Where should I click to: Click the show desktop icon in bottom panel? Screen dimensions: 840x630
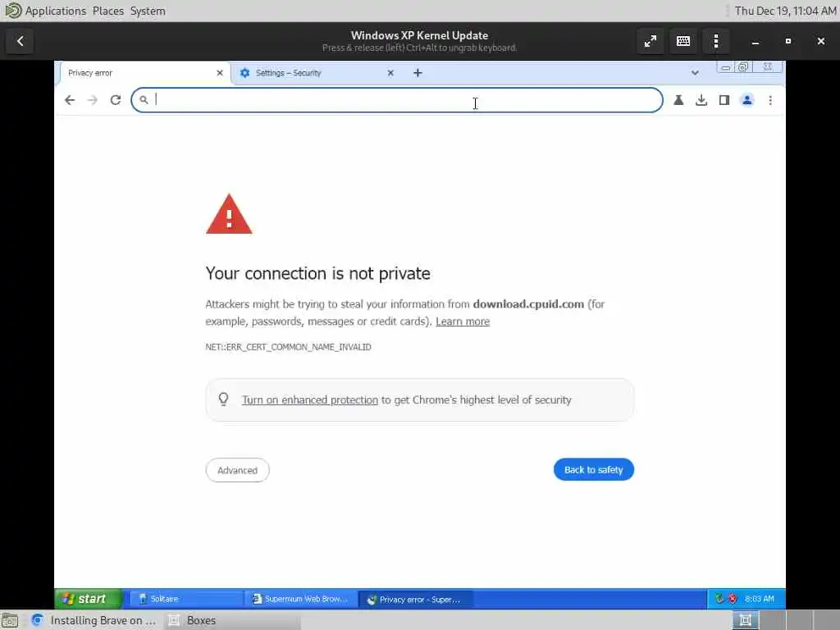point(10,620)
